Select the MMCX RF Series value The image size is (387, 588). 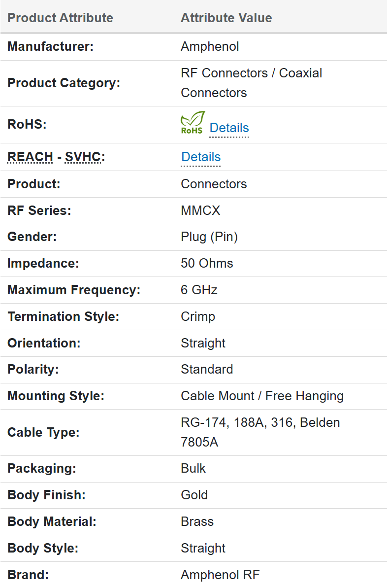200,210
